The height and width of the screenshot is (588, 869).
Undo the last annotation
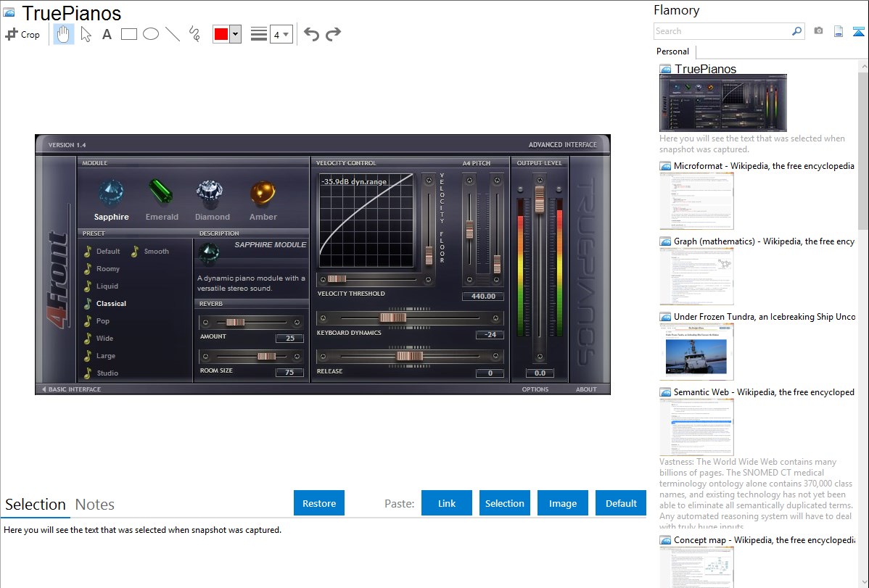(x=311, y=34)
